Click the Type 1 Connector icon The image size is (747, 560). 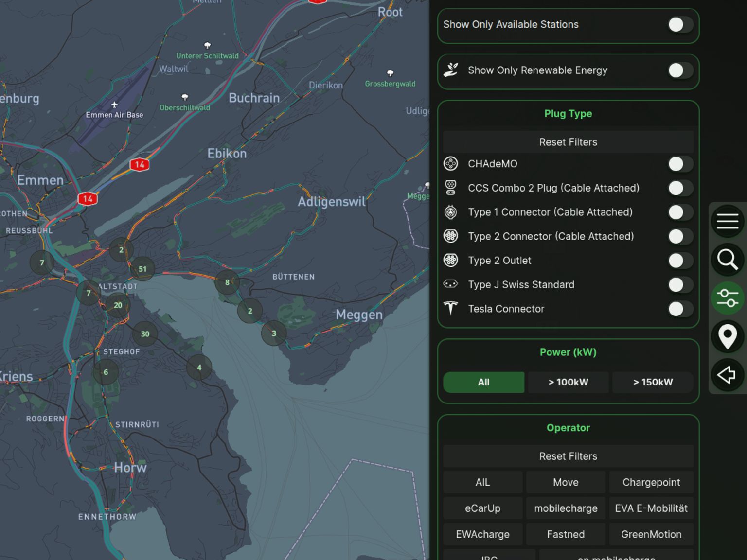[451, 212]
